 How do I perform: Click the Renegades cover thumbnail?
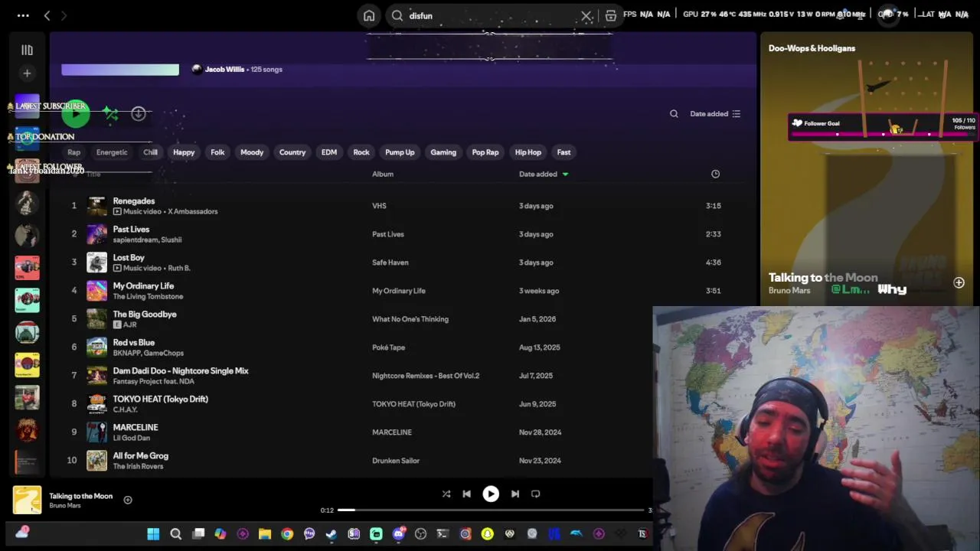(96, 206)
